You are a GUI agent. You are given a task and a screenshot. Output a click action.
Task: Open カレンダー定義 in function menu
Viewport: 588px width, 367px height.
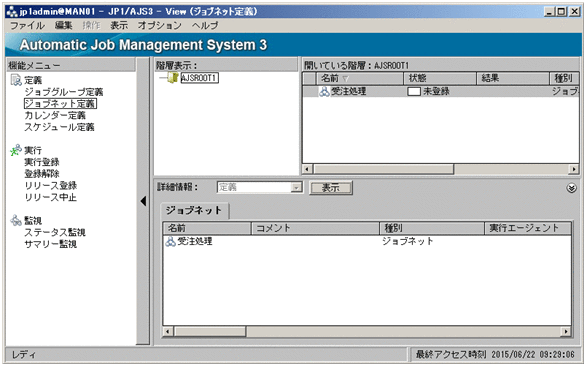[55, 115]
